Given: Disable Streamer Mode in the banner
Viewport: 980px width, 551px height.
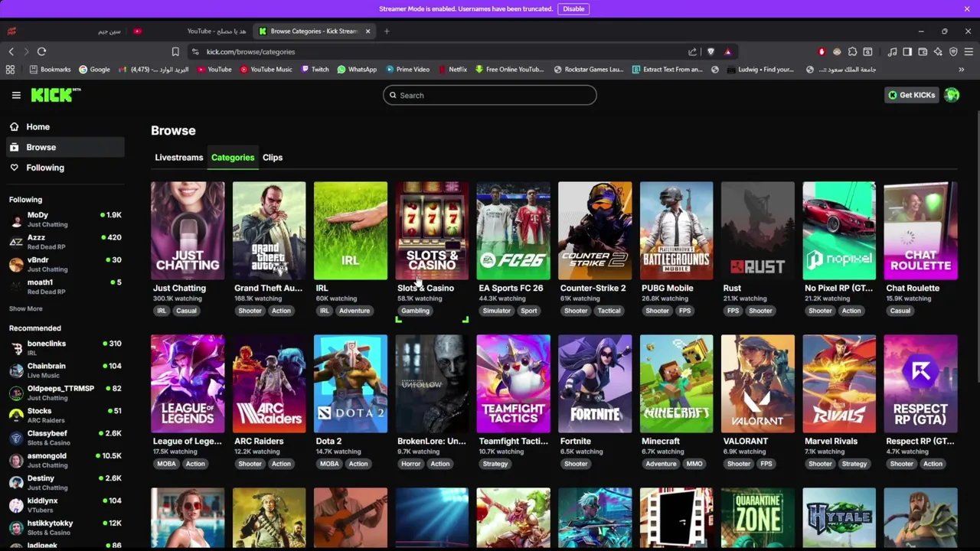Looking at the screenshot, I should click(573, 8).
